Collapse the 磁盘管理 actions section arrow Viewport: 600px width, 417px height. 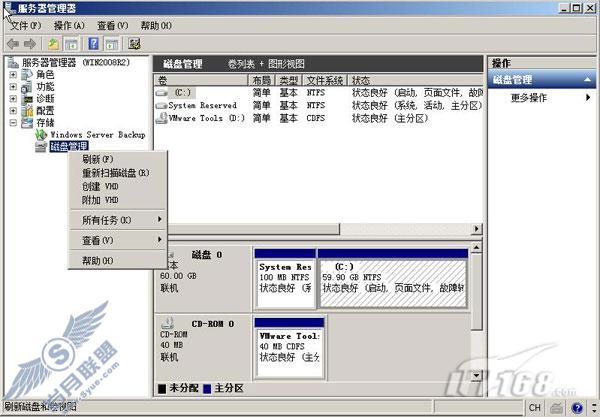[x=587, y=80]
